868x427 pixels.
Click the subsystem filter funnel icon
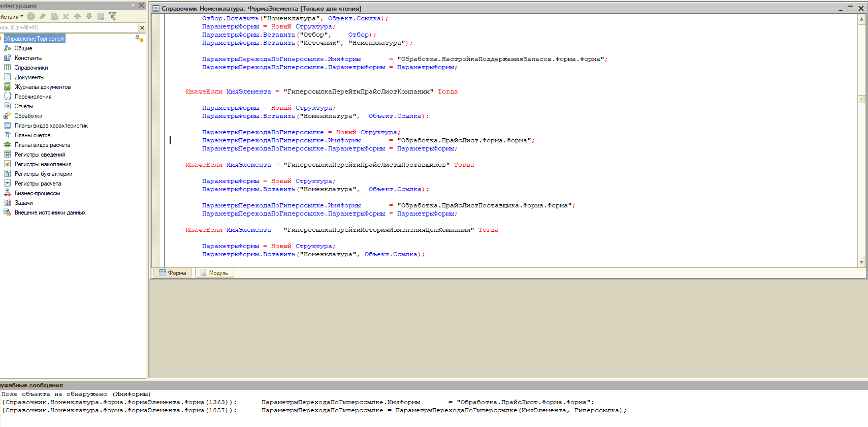[113, 16]
